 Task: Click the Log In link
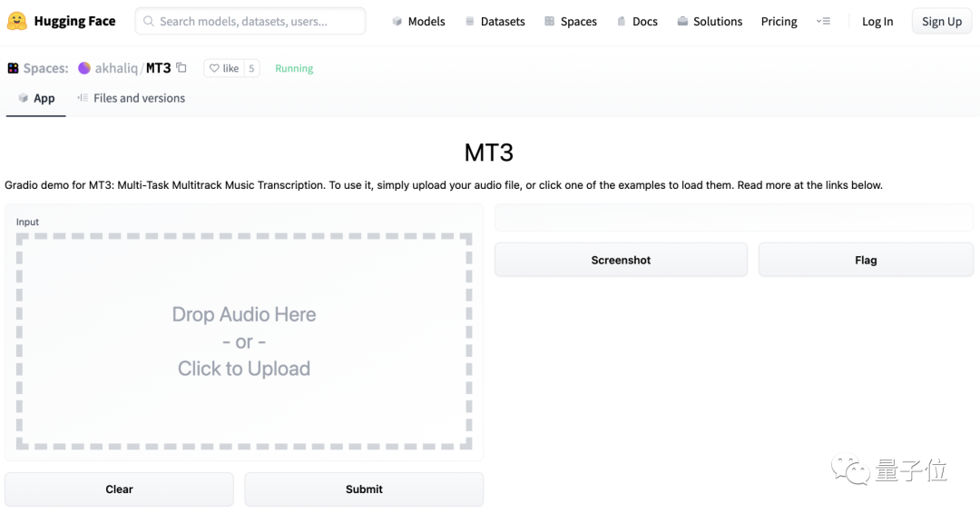877,21
